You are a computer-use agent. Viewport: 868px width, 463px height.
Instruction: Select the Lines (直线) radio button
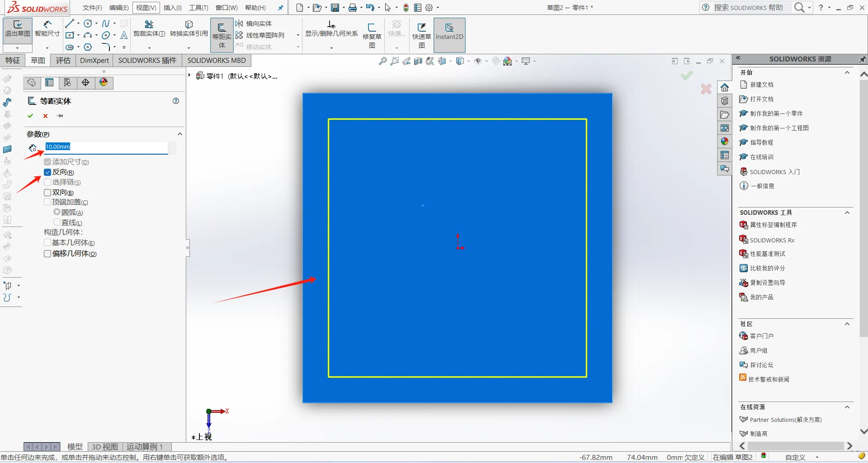pos(57,222)
